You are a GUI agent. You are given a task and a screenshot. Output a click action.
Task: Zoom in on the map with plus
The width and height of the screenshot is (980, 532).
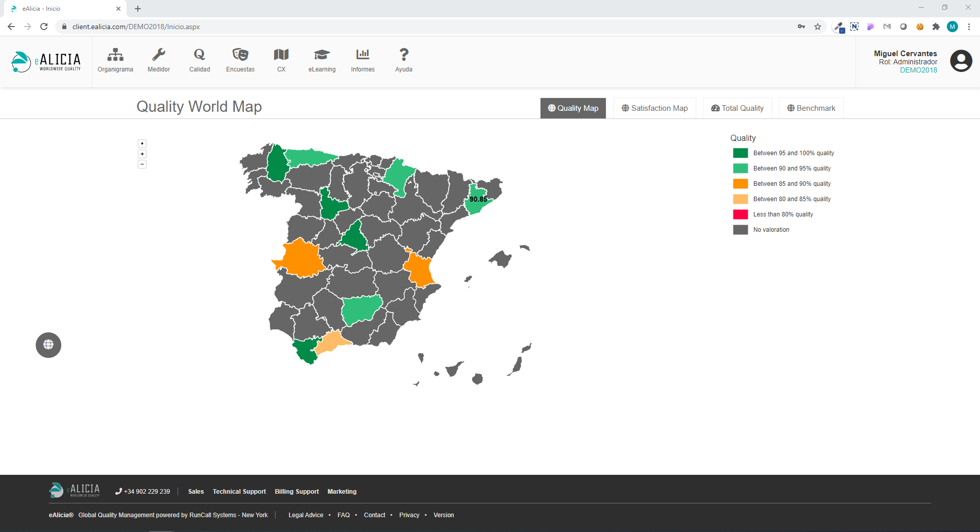[142, 154]
